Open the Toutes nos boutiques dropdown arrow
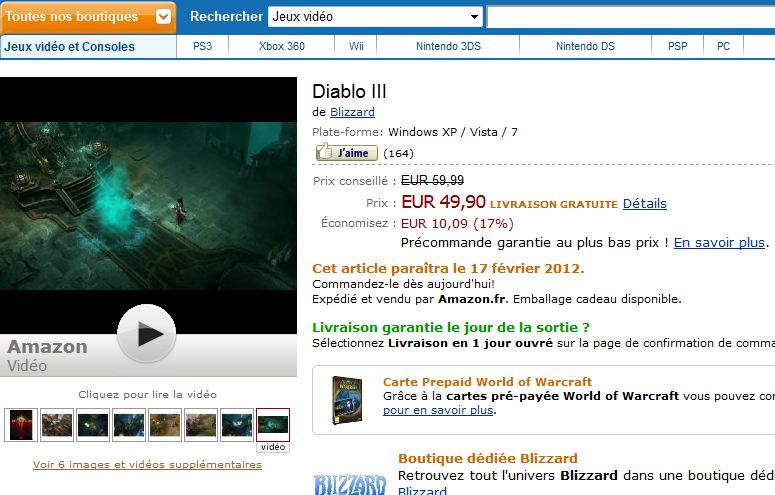Viewport: 775px width, 495px height. [163, 17]
